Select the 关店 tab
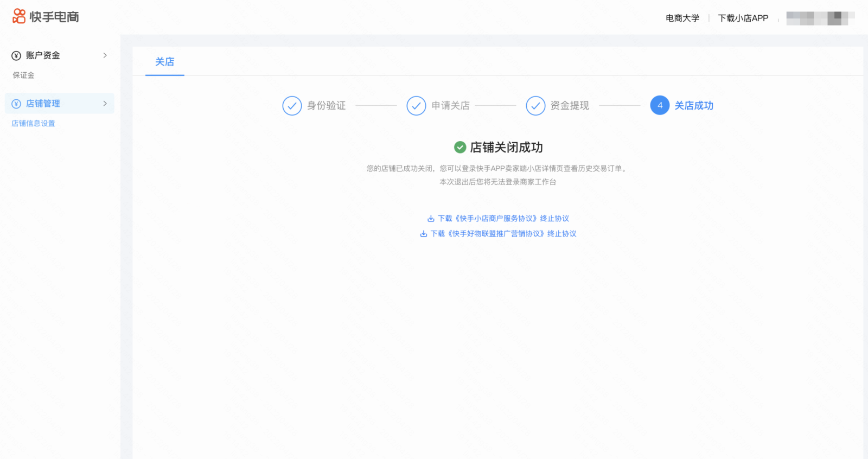868x459 pixels. click(165, 62)
